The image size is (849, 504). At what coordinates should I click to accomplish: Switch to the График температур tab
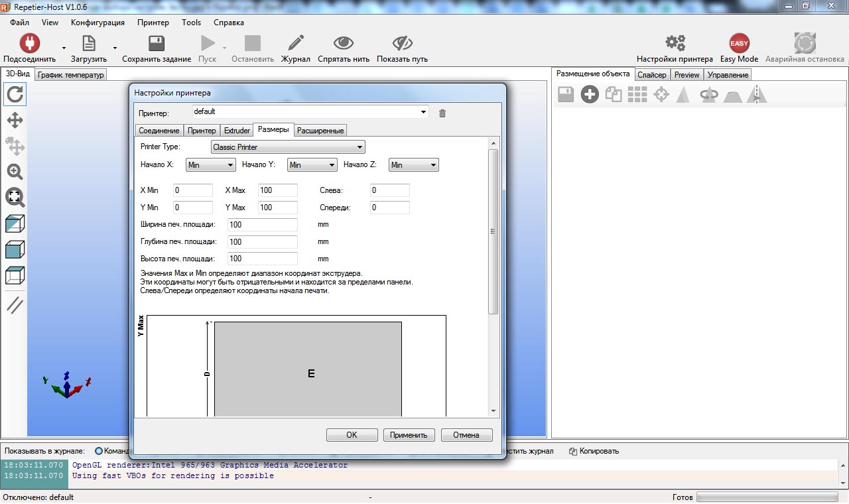(x=71, y=75)
